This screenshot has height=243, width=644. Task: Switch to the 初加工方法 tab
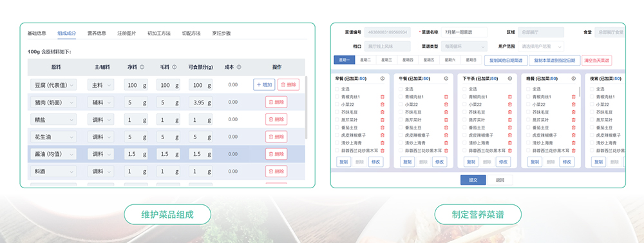[x=158, y=34]
